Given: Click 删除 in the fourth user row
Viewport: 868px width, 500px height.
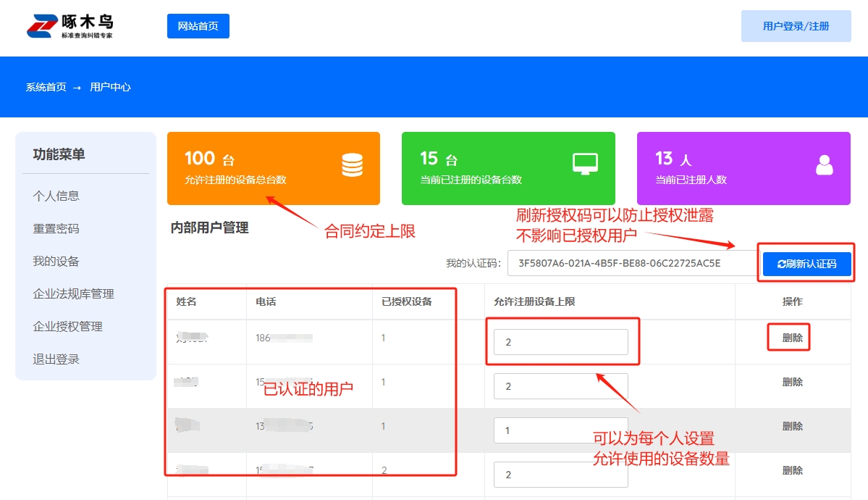Looking at the screenshot, I should (x=792, y=470).
